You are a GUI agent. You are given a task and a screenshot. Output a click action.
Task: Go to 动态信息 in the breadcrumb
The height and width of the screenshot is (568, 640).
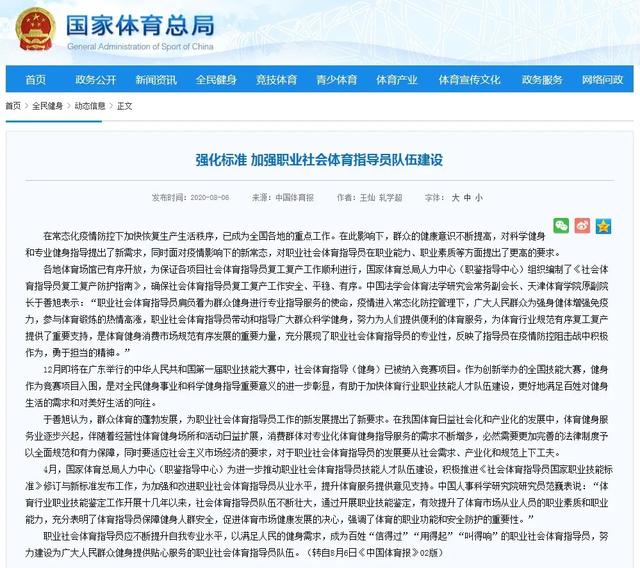coord(90,106)
